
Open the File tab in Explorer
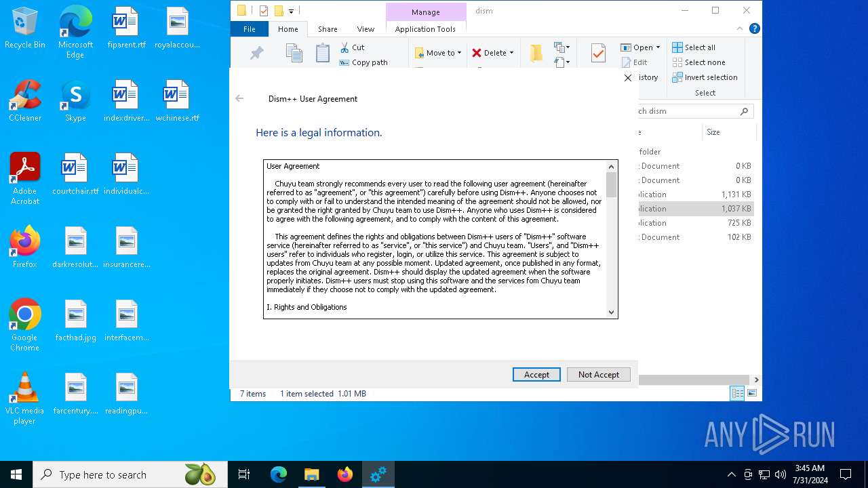[x=250, y=29]
